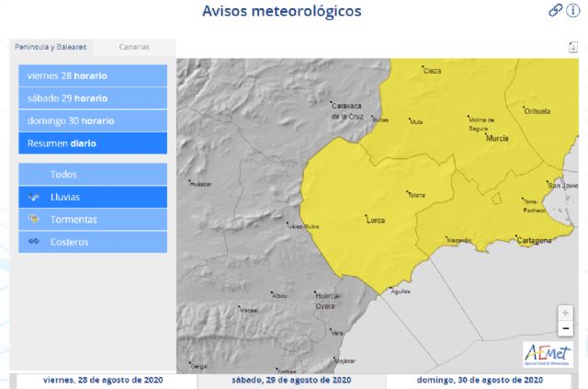
Task: Select sábado 29 horario
Action: coord(93,98)
